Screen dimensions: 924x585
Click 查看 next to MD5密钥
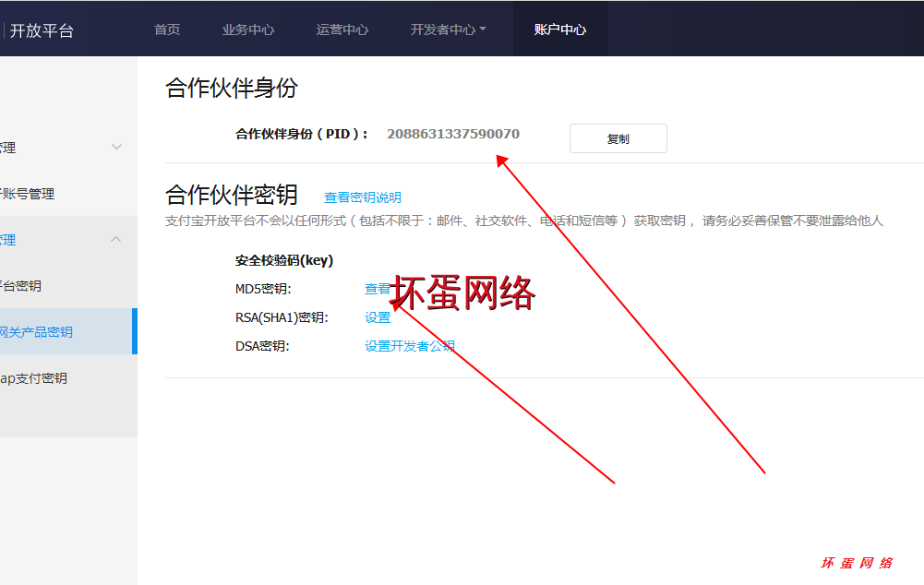point(377,289)
